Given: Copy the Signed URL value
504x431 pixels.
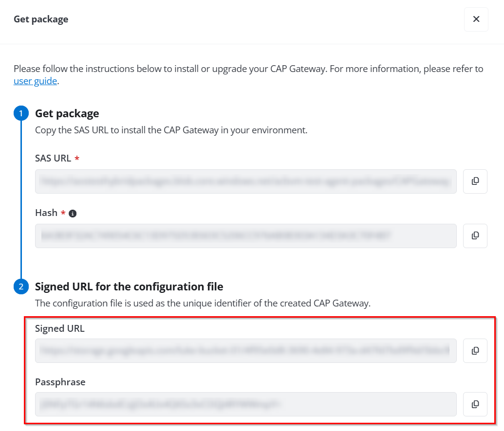Looking at the screenshot, I should click(475, 350).
